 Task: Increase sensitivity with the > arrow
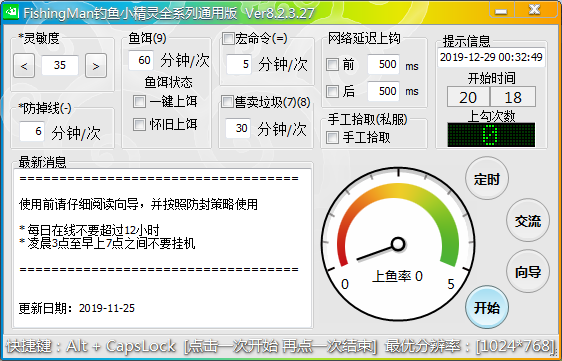pyautogui.click(x=96, y=66)
